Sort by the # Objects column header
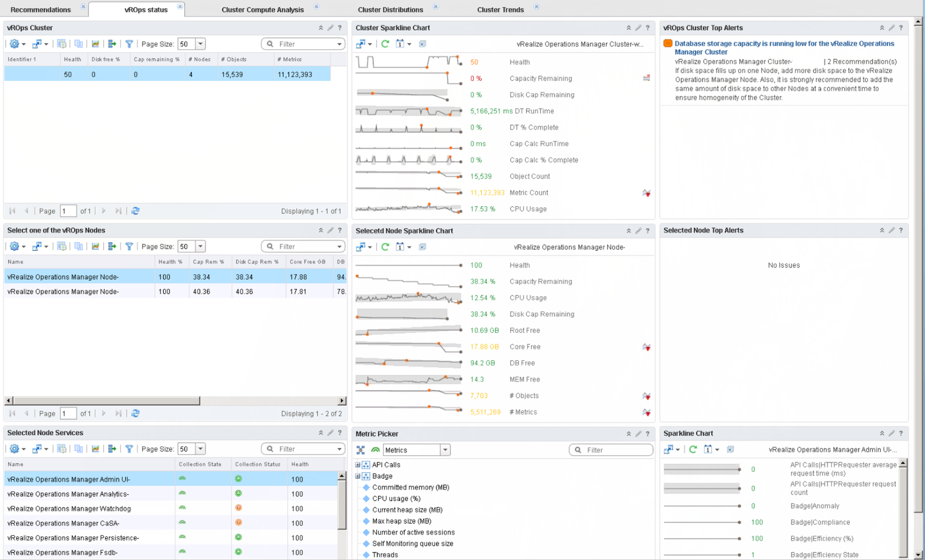This screenshot has height=560, width=925. 245,59
